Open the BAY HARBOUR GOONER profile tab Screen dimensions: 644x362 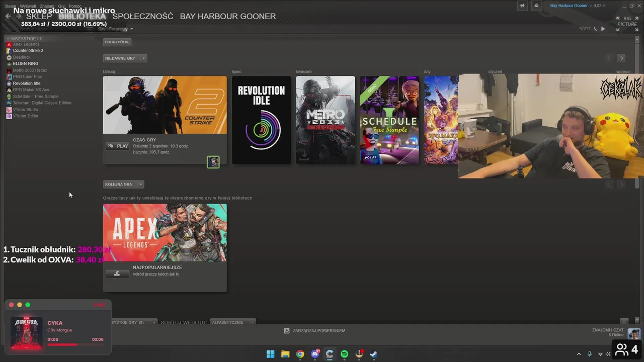(228, 16)
